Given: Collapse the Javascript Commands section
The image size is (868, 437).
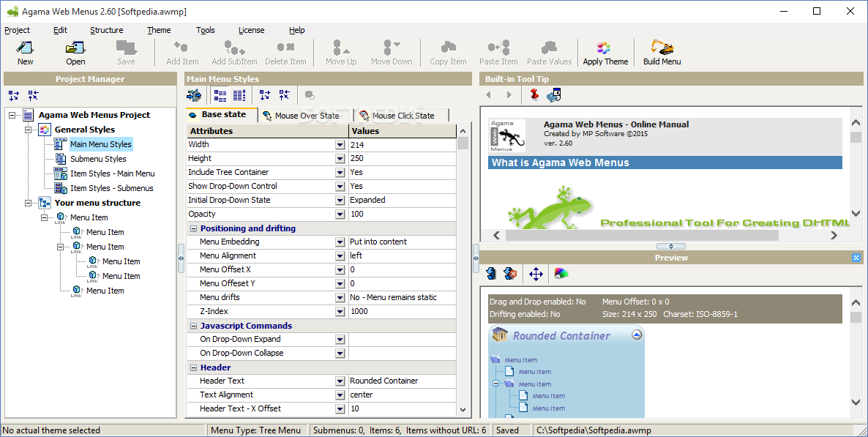Looking at the screenshot, I should [194, 326].
